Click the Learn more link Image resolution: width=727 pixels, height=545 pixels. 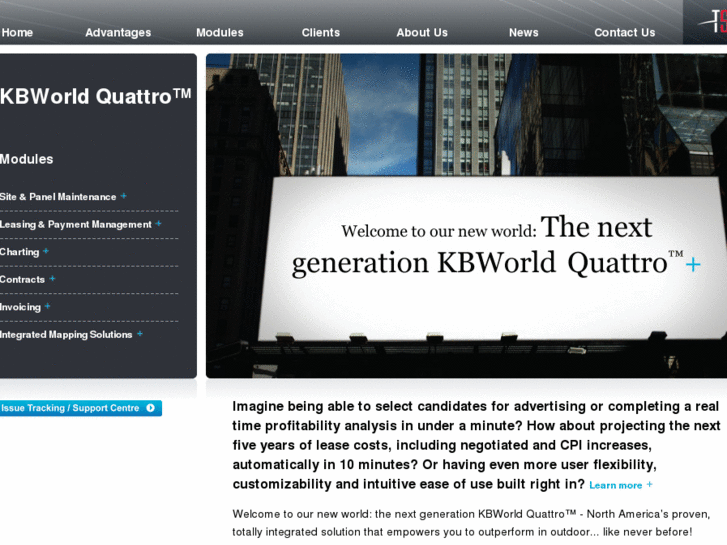(x=616, y=485)
